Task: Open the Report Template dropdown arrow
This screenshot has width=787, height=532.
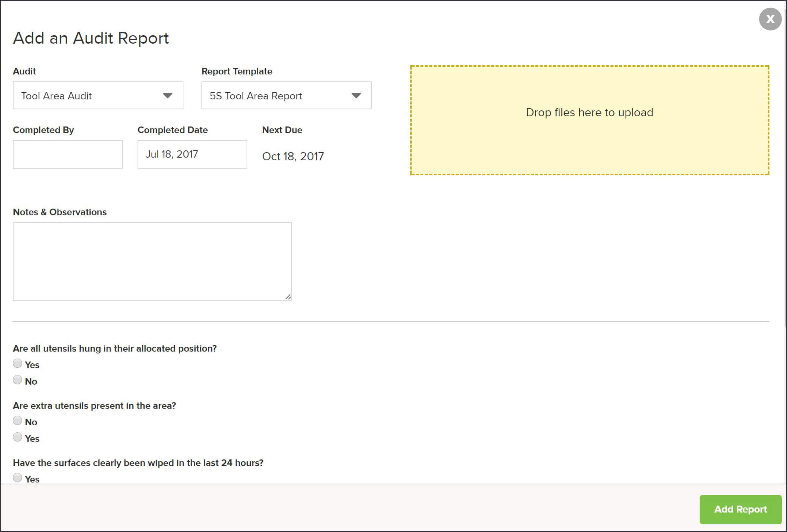Action: (356, 96)
